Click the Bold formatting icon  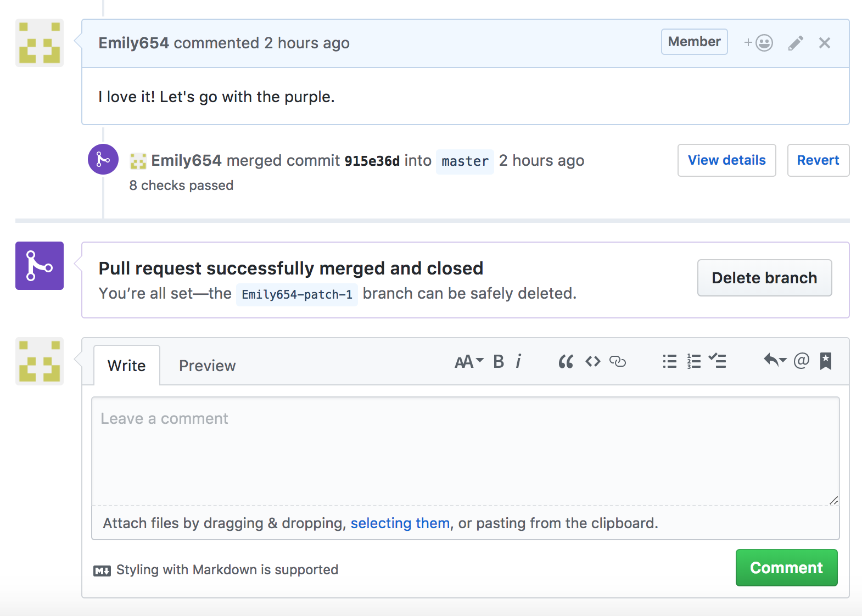[499, 361]
